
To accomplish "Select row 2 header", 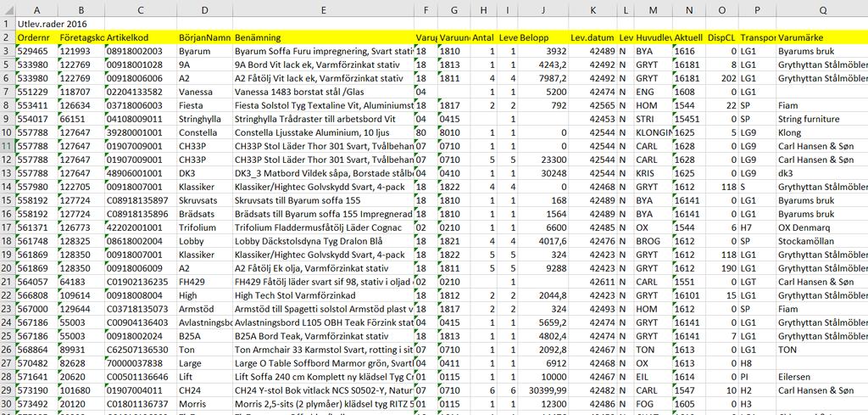I will [x=7, y=37].
